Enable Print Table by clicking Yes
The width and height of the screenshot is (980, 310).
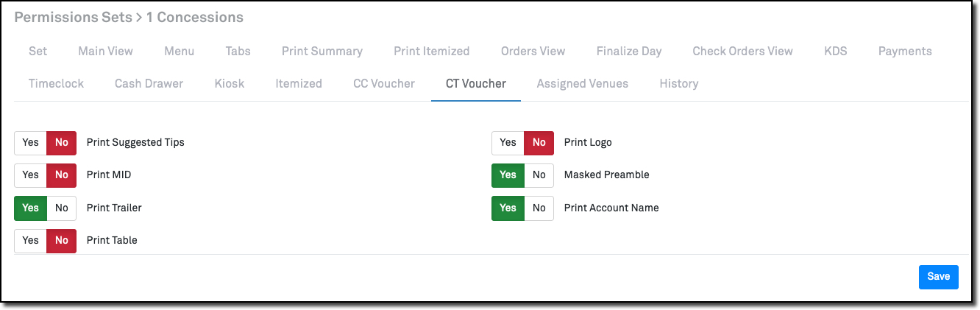[x=30, y=240]
